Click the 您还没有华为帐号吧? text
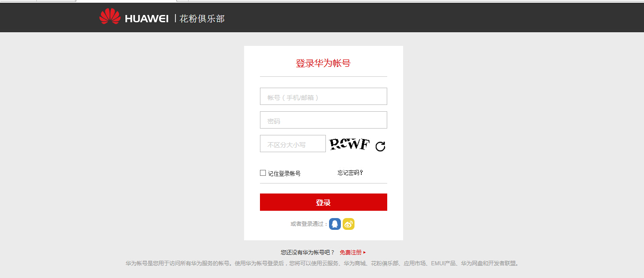644x278 pixels. click(x=307, y=253)
